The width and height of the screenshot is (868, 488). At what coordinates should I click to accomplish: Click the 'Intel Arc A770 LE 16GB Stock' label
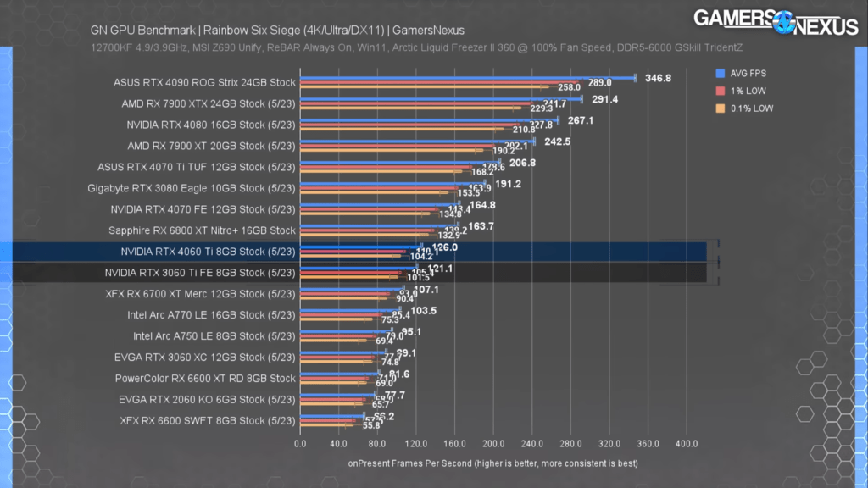point(211,315)
